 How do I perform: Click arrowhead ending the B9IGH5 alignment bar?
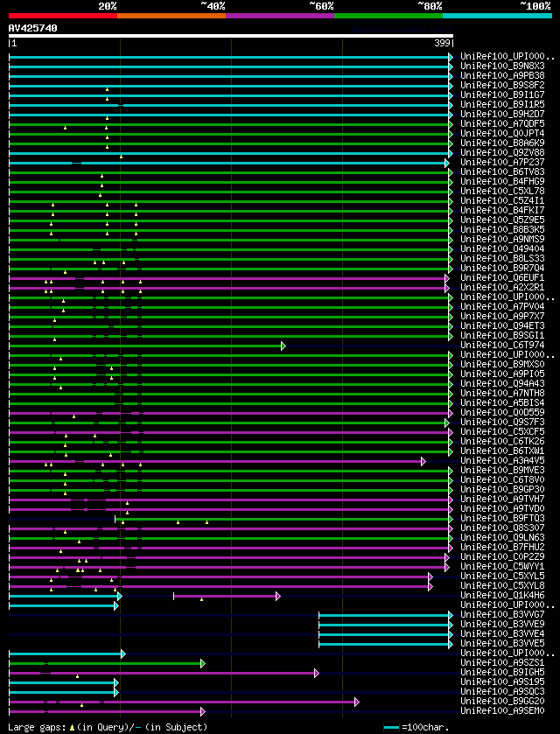click(x=317, y=673)
